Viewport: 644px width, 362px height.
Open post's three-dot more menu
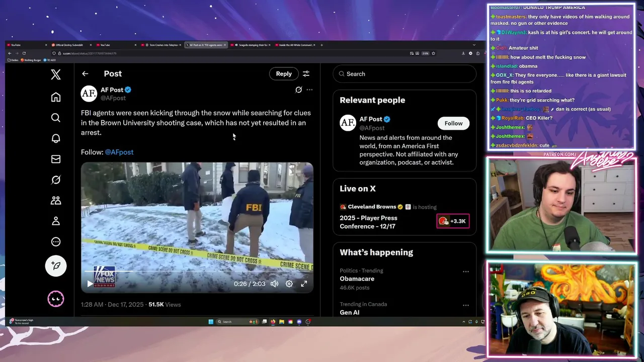(309, 89)
